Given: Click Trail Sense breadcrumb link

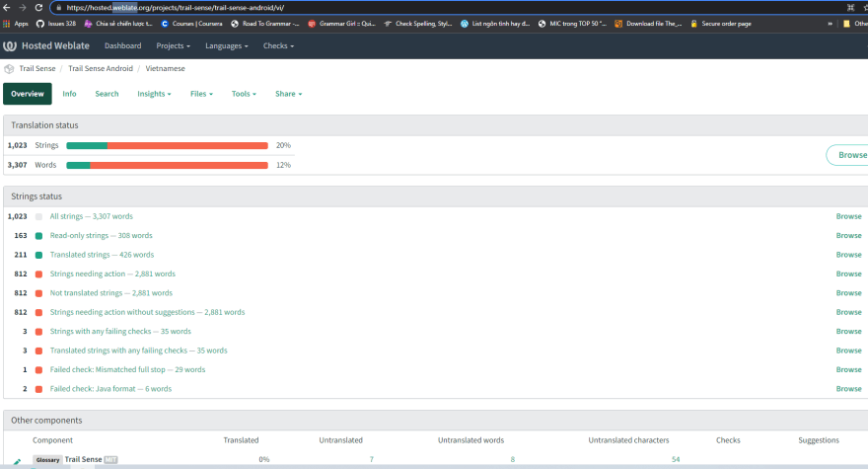Looking at the screenshot, I should pyautogui.click(x=37, y=69).
